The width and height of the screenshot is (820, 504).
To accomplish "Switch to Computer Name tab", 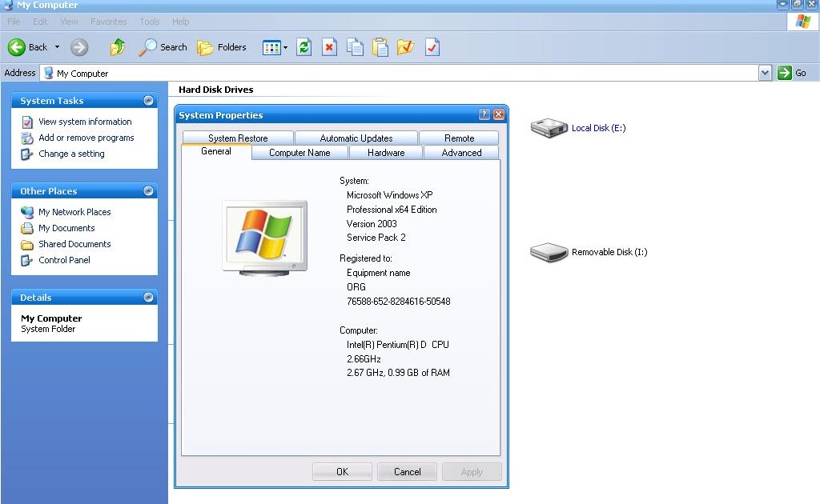I will click(x=299, y=153).
